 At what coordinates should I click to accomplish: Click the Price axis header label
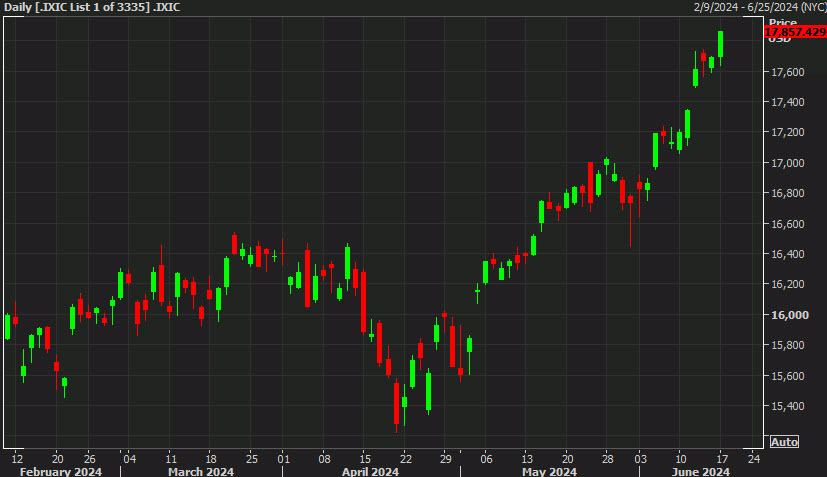click(x=782, y=21)
